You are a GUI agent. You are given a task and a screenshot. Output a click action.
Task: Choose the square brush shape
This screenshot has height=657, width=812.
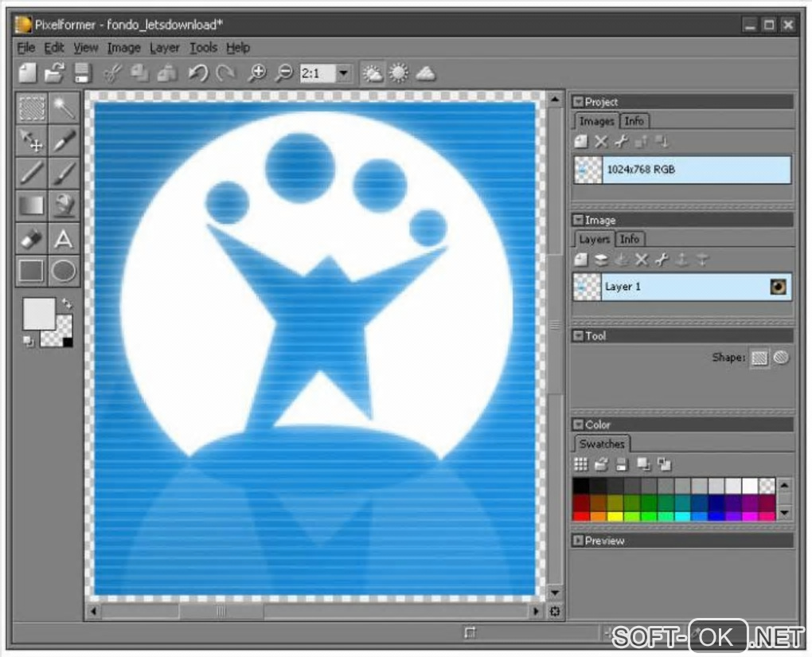[x=759, y=358]
